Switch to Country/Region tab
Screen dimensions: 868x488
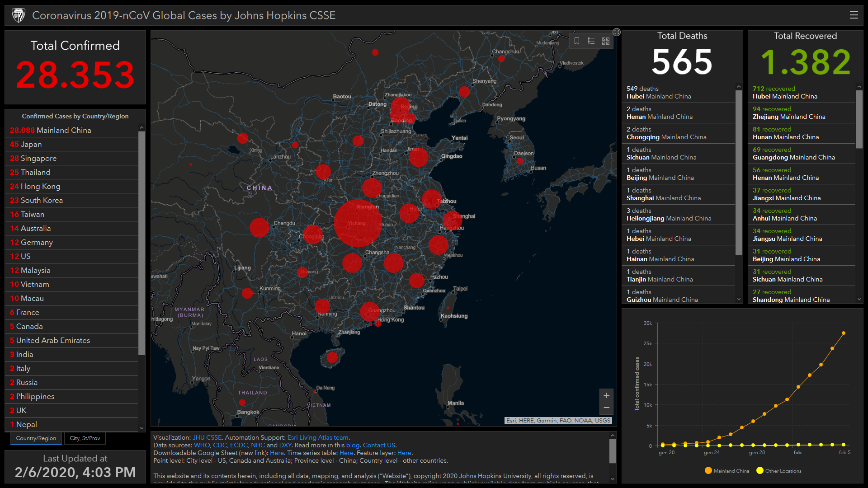[x=36, y=438]
